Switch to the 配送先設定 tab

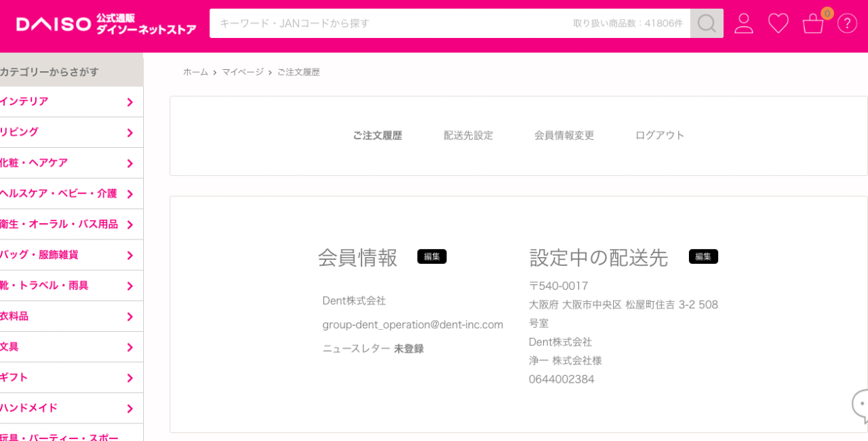(x=468, y=135)
